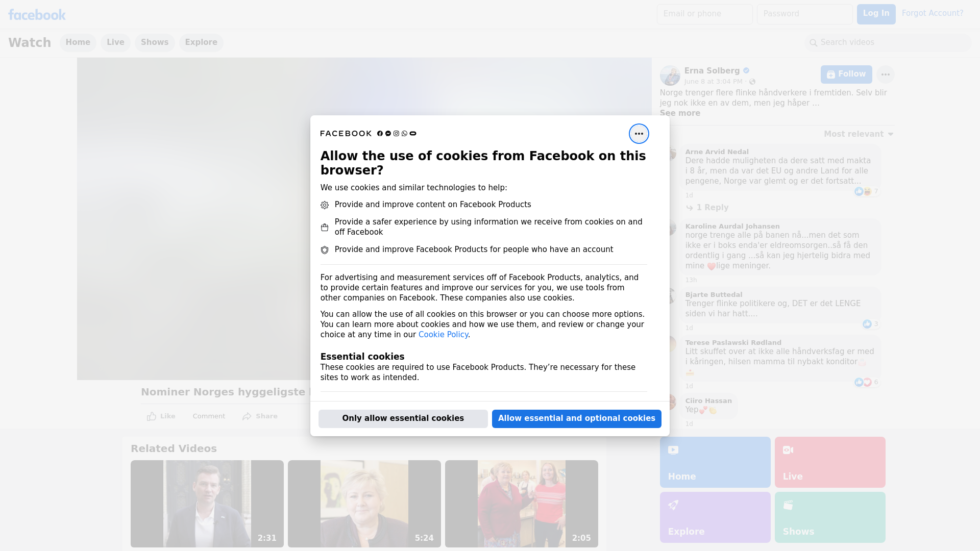
Task: Click the Messenger icon in dialog header
Action: (x=388, y=134)
